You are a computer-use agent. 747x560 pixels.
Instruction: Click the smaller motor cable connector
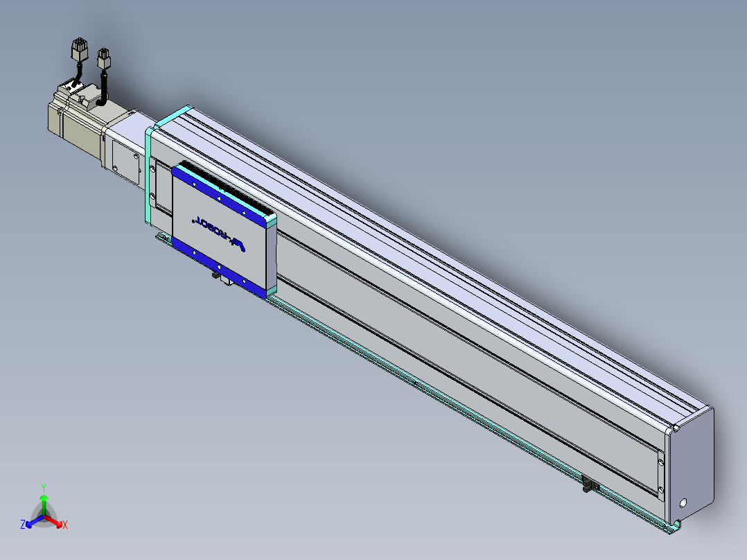(103, 59)
